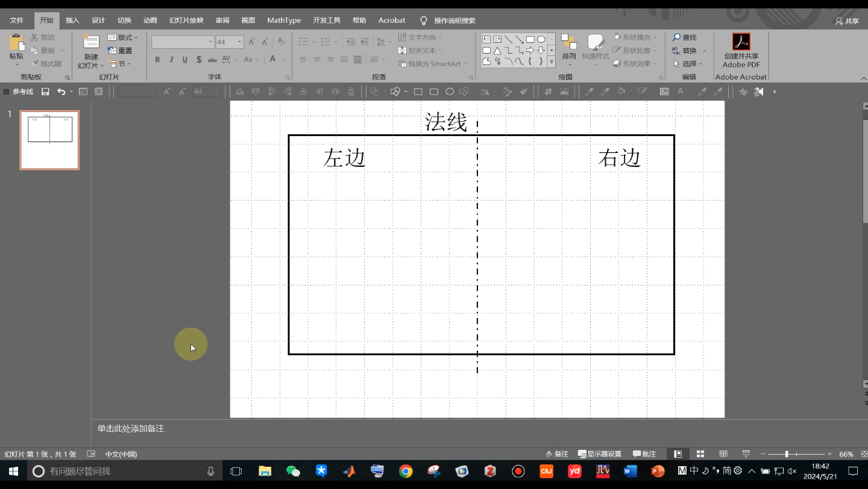The height and width of the screenshot is (489, 868).
Task: Apply text shadow with S button
Action: (198, 60)
